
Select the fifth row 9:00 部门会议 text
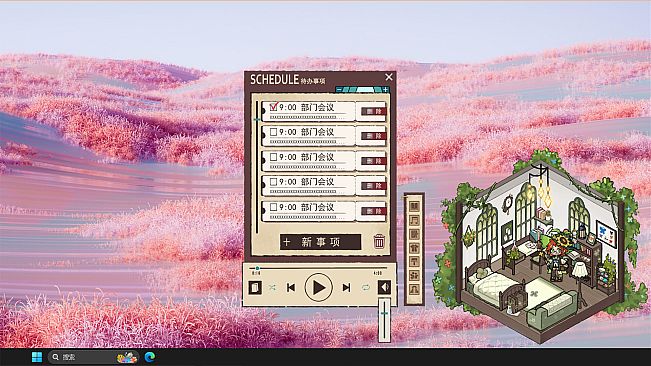[x=306, y=207]
